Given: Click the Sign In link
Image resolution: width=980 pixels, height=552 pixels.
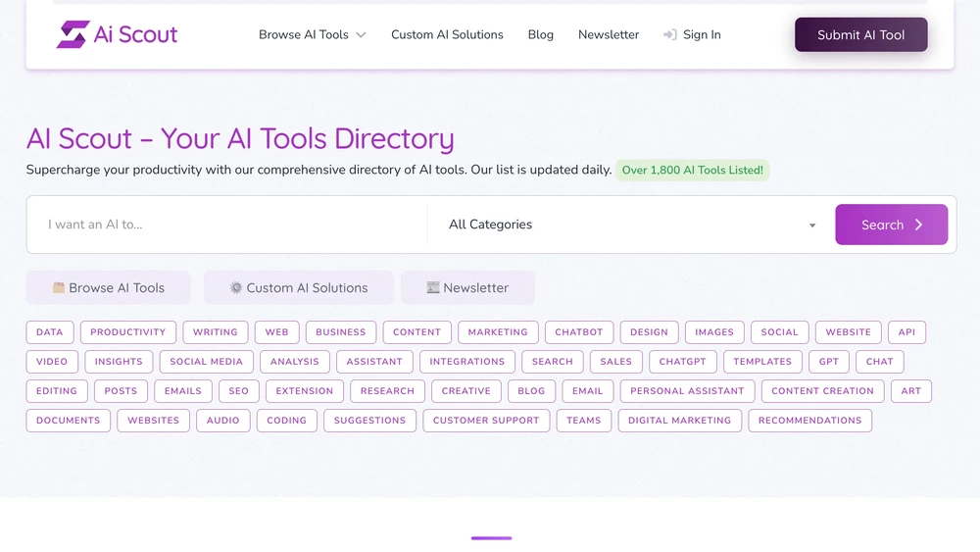Looking at the screenshot, I should [702, 35].
